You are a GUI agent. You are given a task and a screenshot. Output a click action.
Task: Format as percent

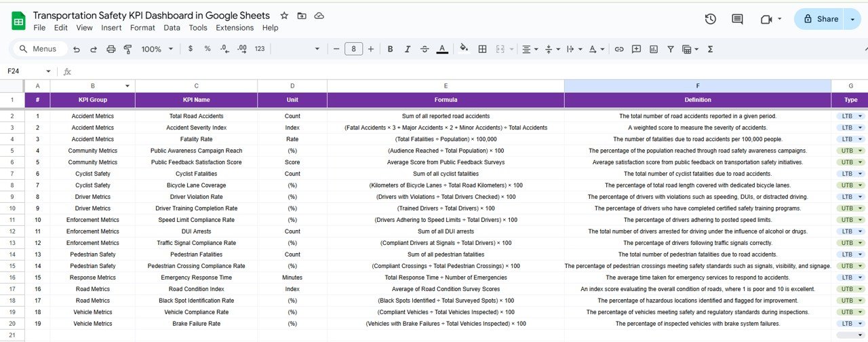pos(208,49)
